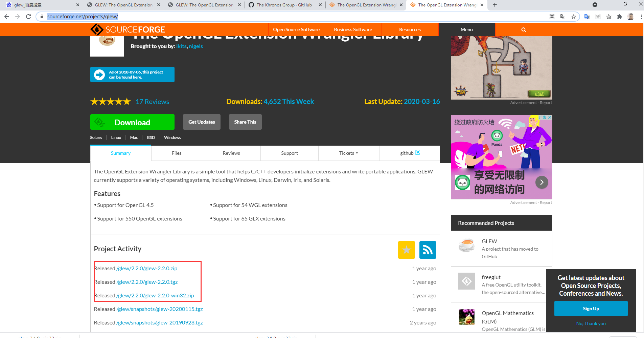Open the Chrome profile avatar

click(x=630, y=17)
